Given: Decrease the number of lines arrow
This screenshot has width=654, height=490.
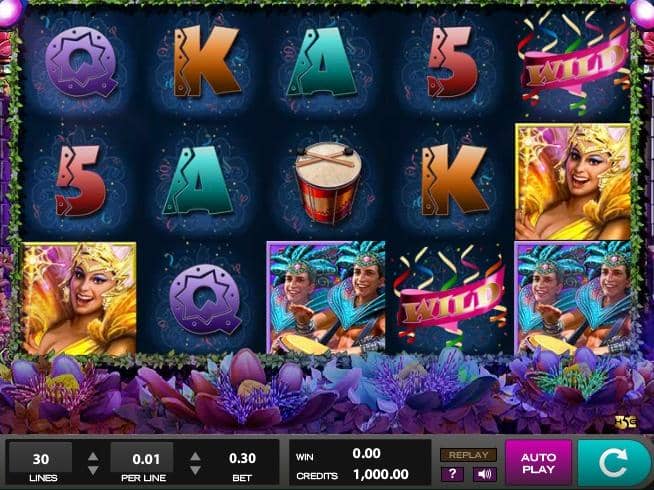Looking at the screenshot, I should pos(93,470).
